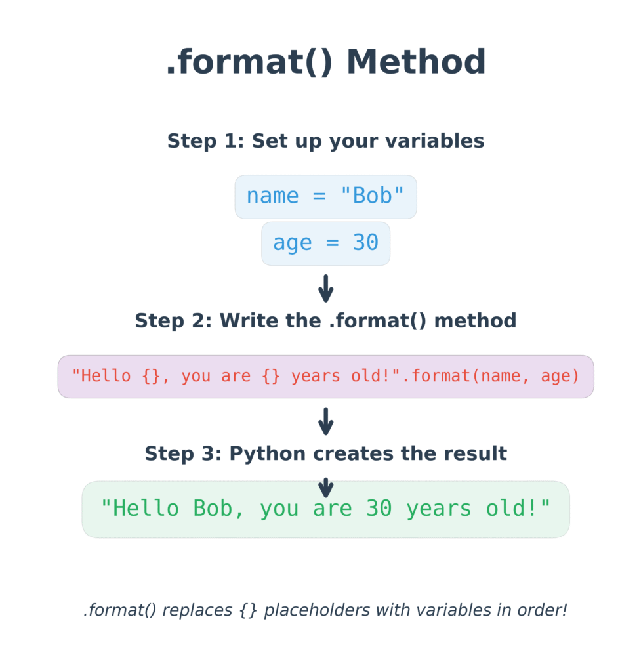Viewport: 639px width, 672px height.
Task: Click the blue number 30 in age assignment
Action: pyautogui.click(x=365, y=242)
